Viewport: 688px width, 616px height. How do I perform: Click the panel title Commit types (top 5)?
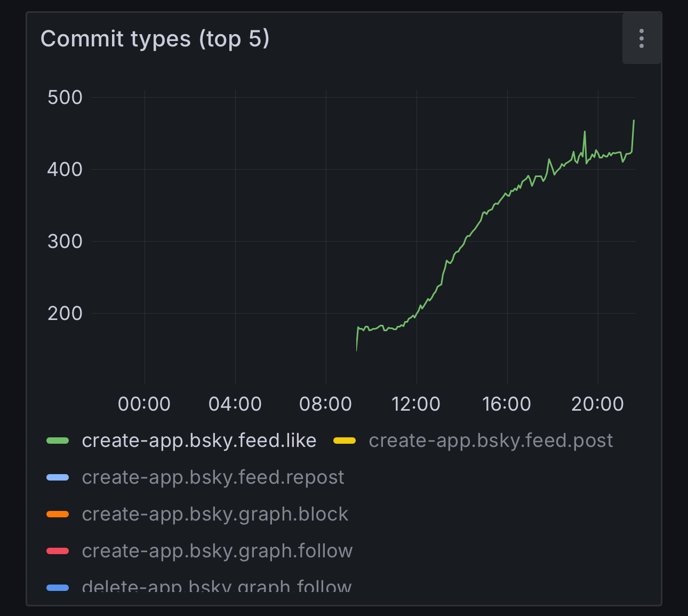point(155,39)
